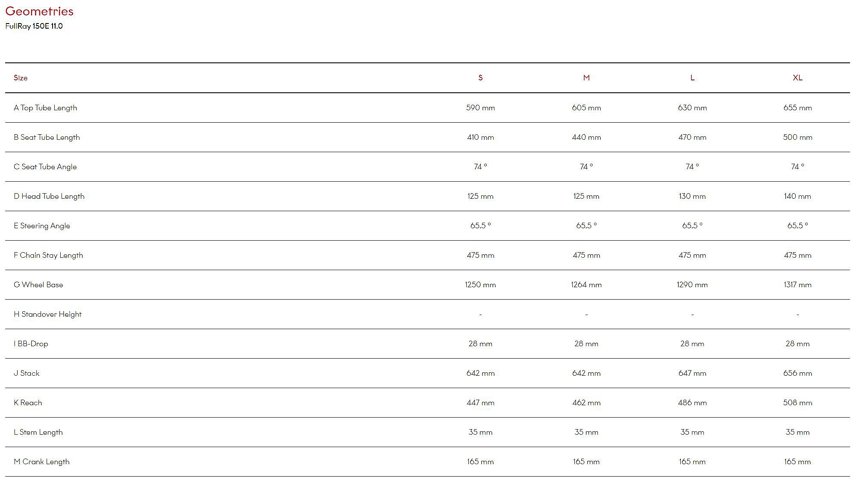The image size is (868, 486).
Task: Select the G Wheel Base row label
Action: pyautogui.click(x=38, y=285)
